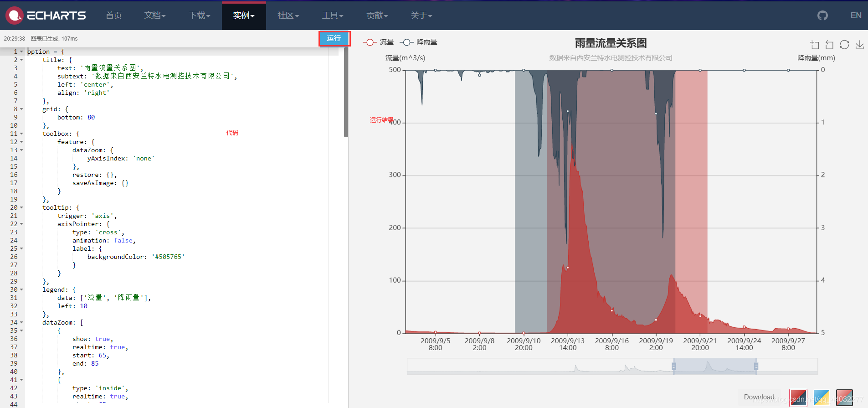Open the 文档 dropdown menu
The image size is (868, 408).
pos(155,15)
